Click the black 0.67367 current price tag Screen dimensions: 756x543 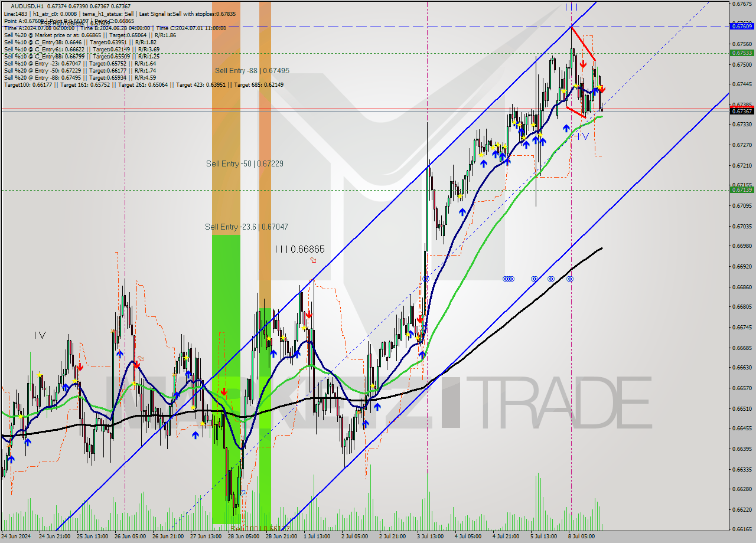click(x=742, y=111)
